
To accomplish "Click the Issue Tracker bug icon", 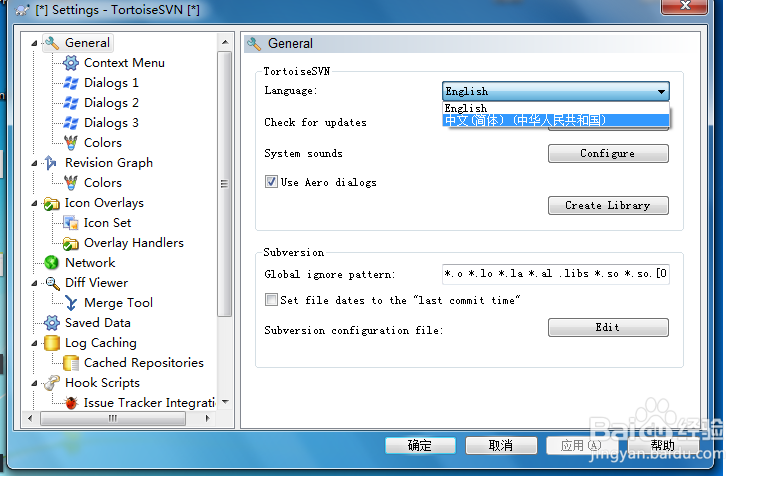I will pos(71,403).
